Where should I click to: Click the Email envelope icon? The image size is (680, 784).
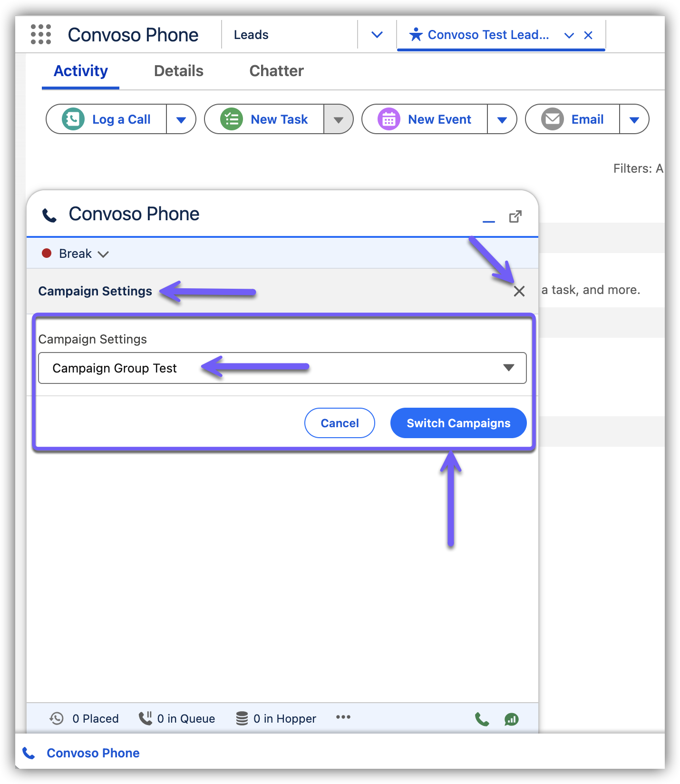(553, 119)
